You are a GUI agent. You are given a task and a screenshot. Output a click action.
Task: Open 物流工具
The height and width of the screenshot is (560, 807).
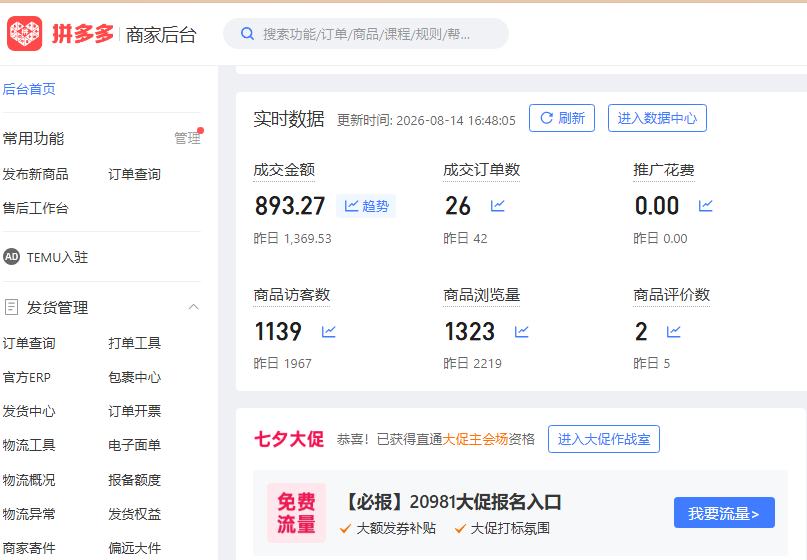click(x=29, y=445)
